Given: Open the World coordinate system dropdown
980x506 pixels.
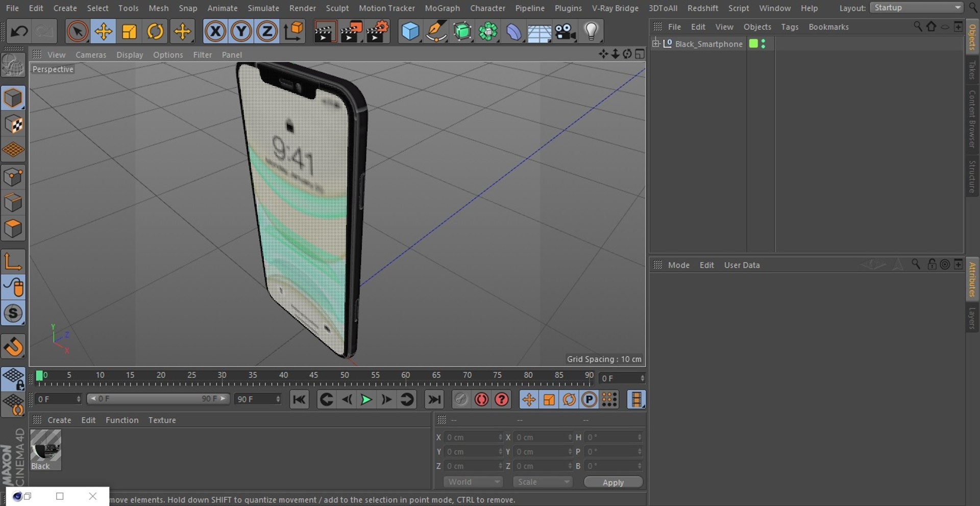Looking at the screenshot, I should click(473, 482).
